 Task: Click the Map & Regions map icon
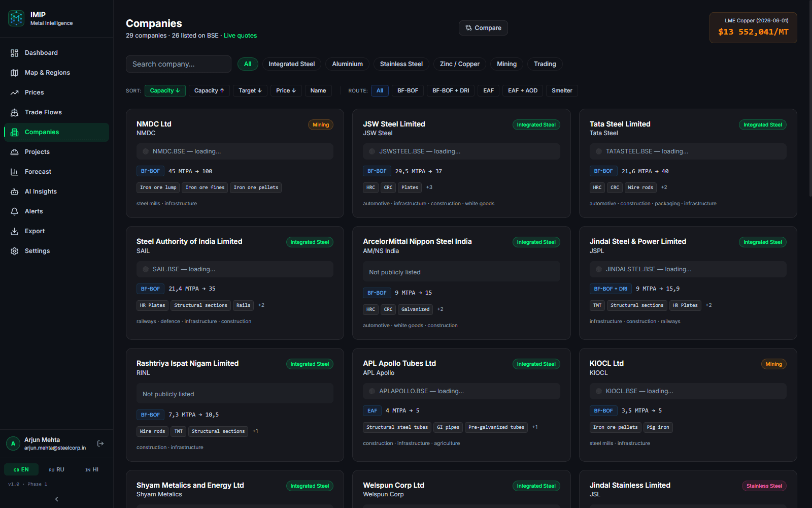click(x=14, y=73)
